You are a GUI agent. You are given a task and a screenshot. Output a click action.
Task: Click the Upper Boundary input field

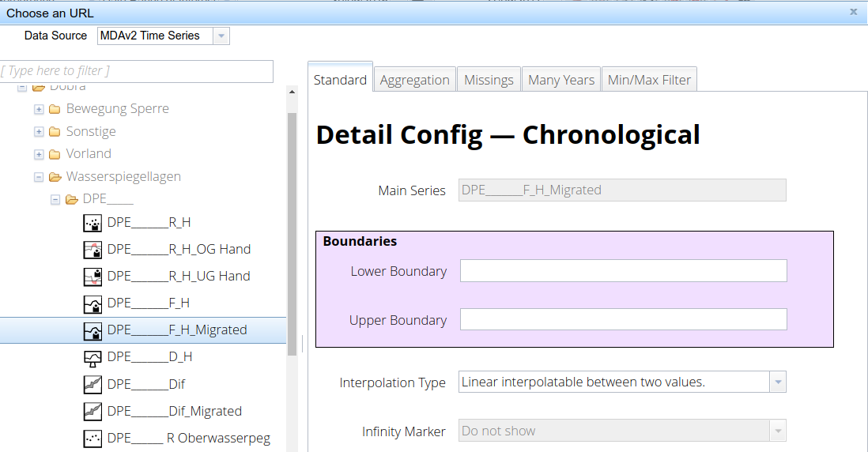(623, 320)
